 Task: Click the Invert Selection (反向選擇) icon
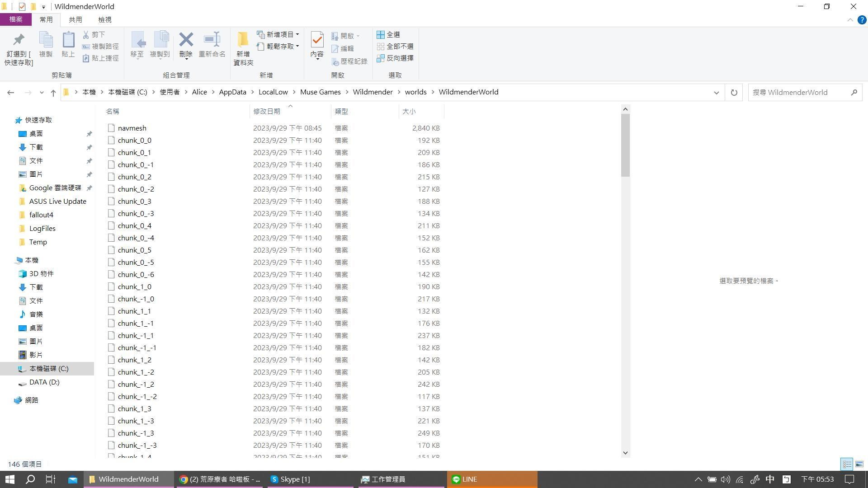point(381,58)
